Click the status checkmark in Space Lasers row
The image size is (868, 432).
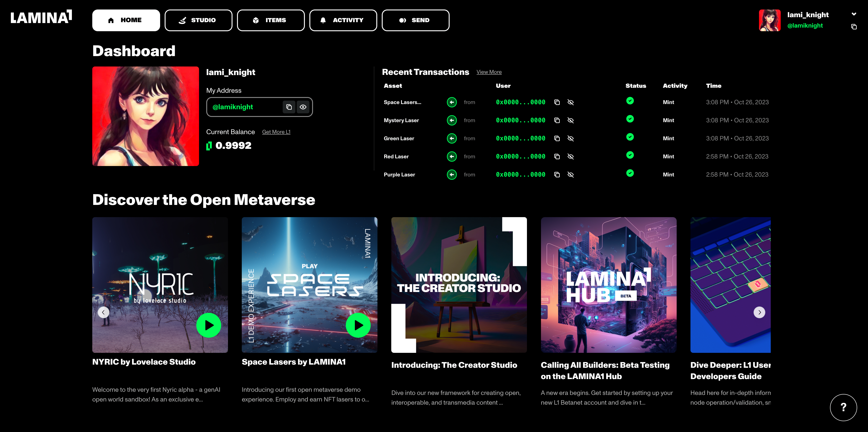(630, 101)
